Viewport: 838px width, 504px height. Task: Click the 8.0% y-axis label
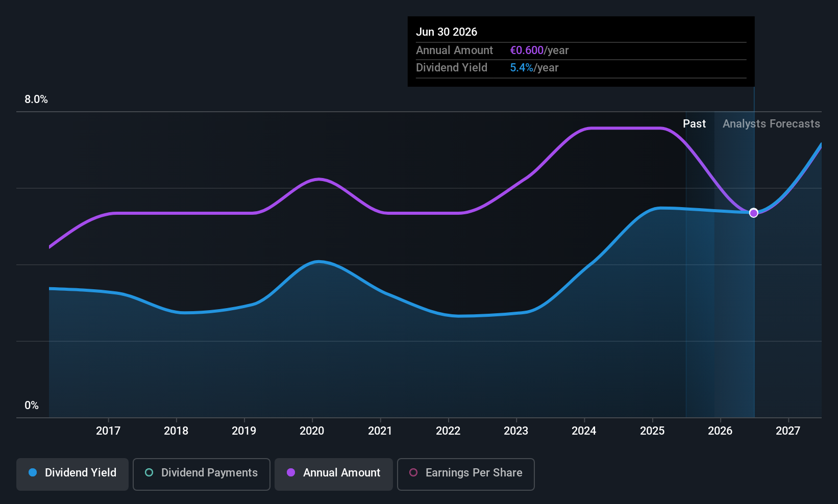36,99
